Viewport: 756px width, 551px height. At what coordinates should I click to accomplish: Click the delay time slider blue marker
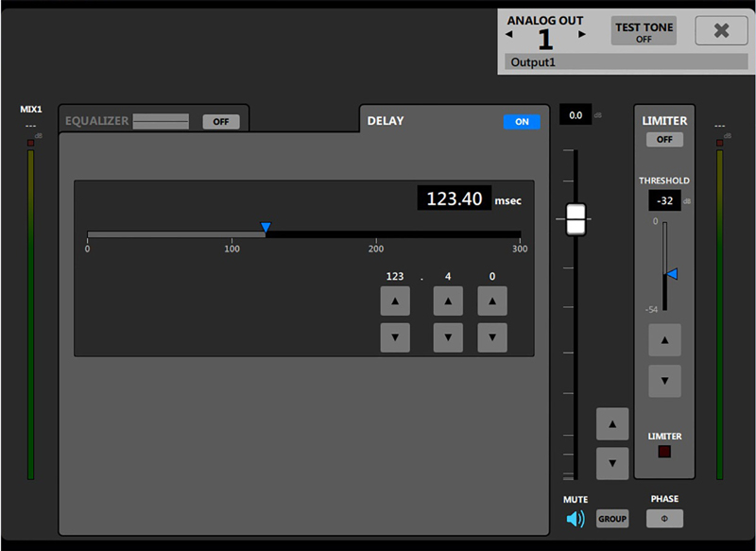click(x=266, y=227)
